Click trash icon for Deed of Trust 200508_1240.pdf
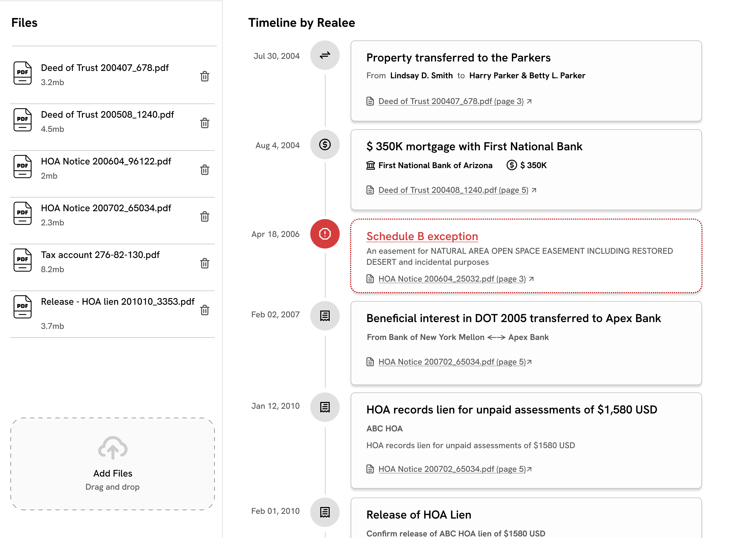The height and width of the screenshot is (538, 756). click(204, 123)
